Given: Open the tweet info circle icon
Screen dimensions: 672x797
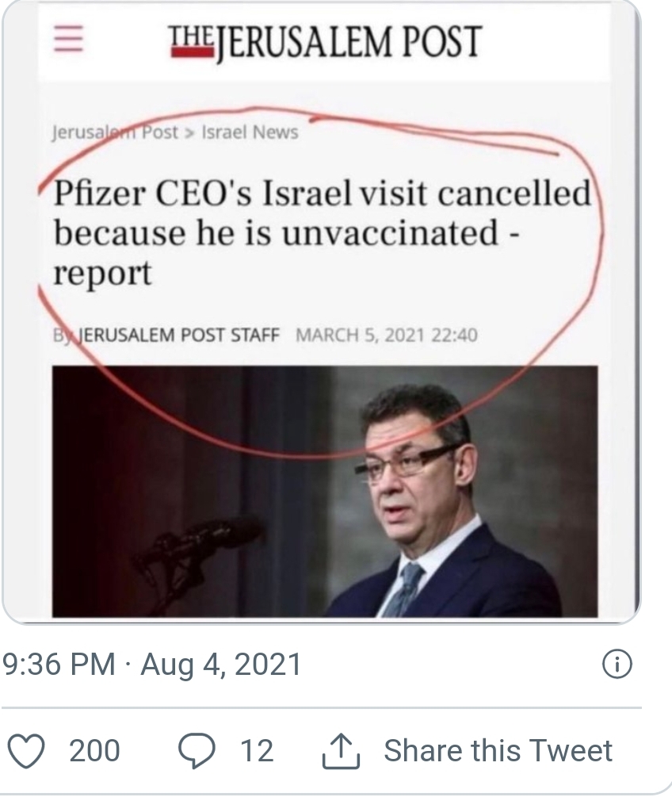Looking at the screenshot, I should [617, 664].
